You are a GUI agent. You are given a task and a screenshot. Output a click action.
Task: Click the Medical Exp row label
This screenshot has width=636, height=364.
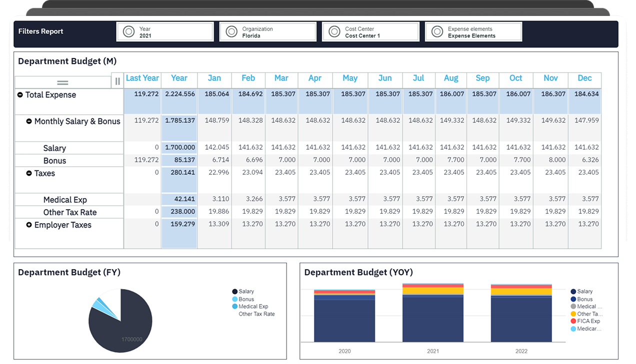point(65,200)
